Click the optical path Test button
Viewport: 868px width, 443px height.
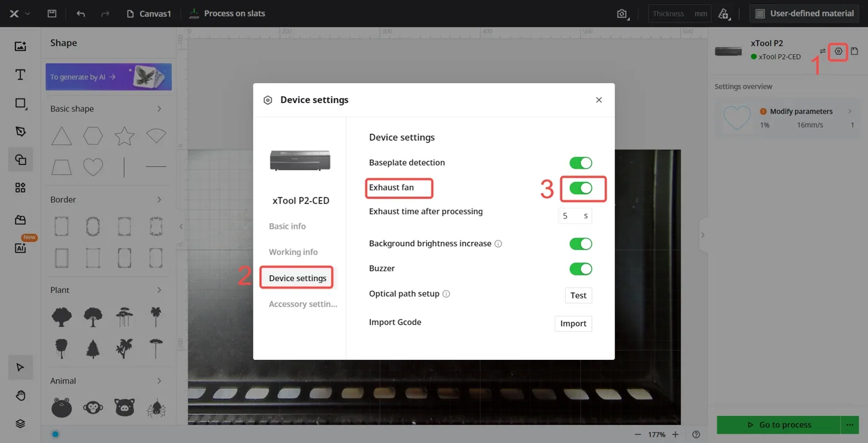[578, 295]
